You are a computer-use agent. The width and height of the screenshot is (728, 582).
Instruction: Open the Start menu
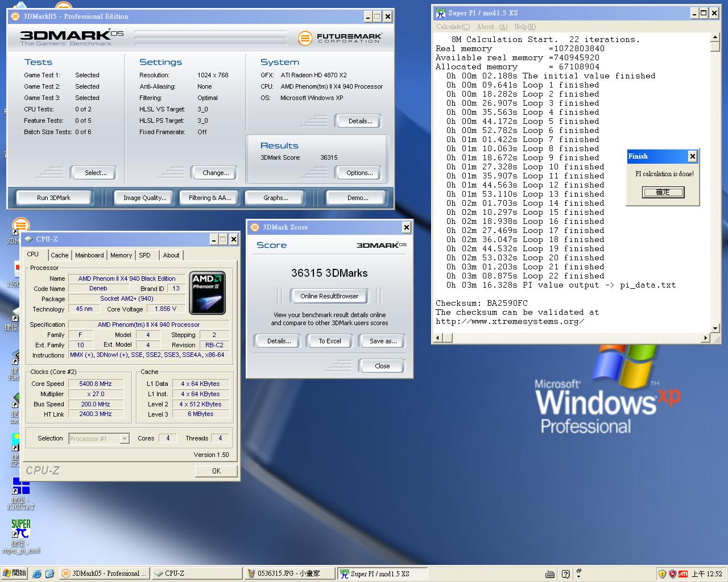[x=14, y=574]
